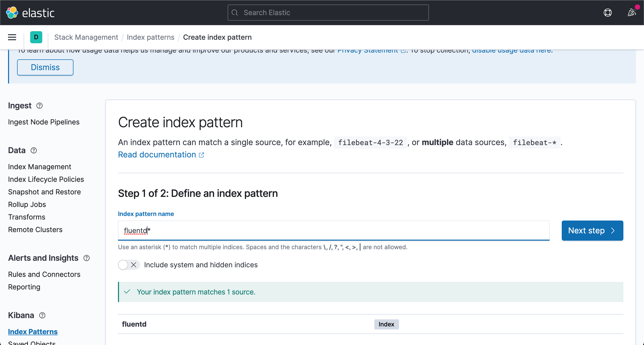644x345 pixels.
Task: Open the hamburger navigation menu
Action: coord(12,37)
